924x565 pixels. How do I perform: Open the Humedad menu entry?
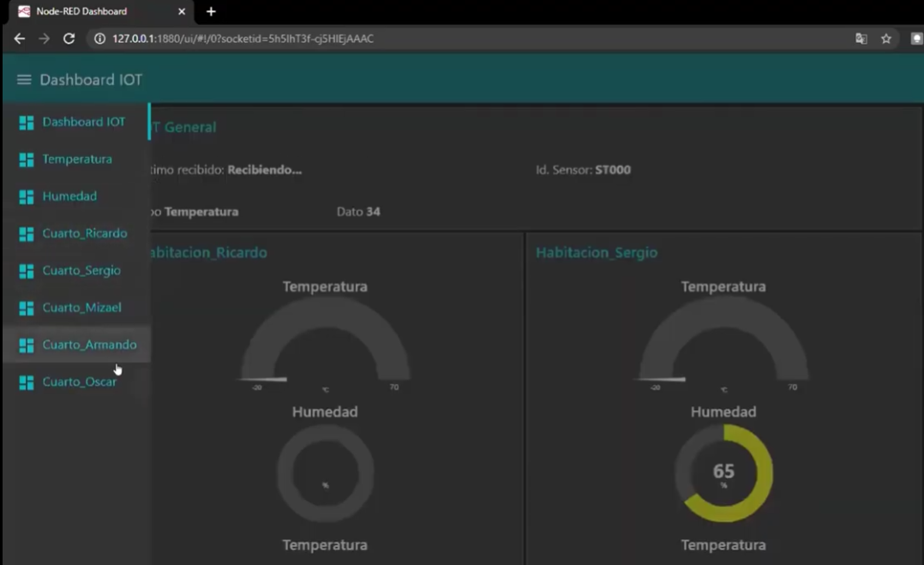click(x=76, y=196)
